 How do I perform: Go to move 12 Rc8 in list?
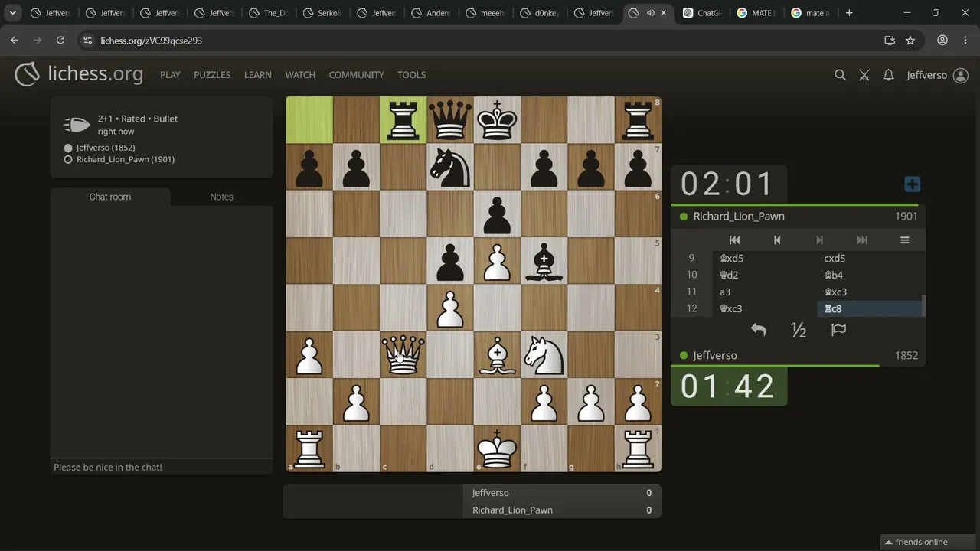coord(870,308)
